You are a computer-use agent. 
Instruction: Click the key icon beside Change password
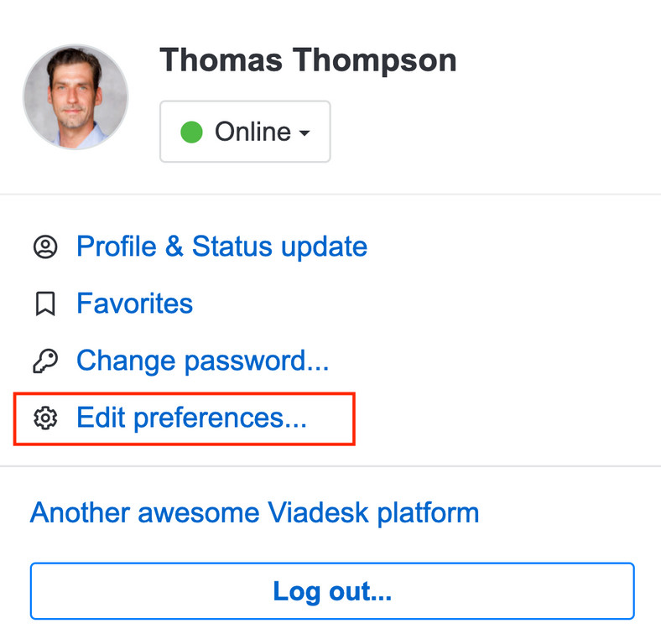(45, 361)
